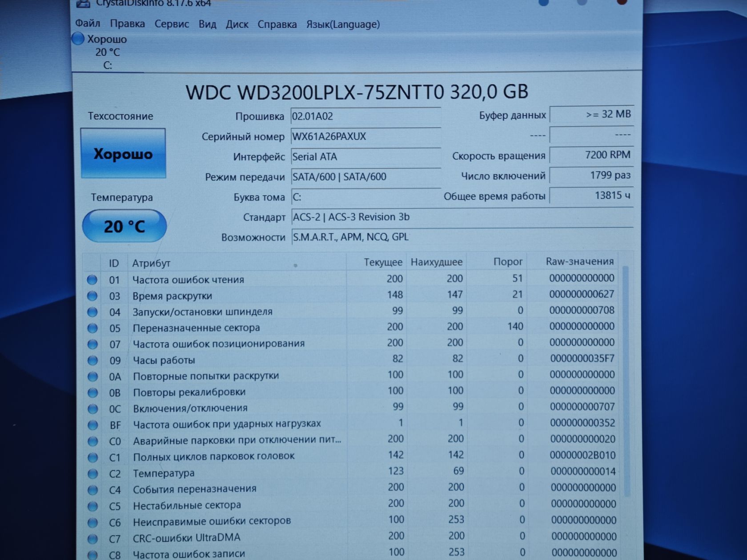This screenshot has height=560, width=747.
Task: Click the Скорость вращения 7200 RPM value
Action: (x=591, y=155)
